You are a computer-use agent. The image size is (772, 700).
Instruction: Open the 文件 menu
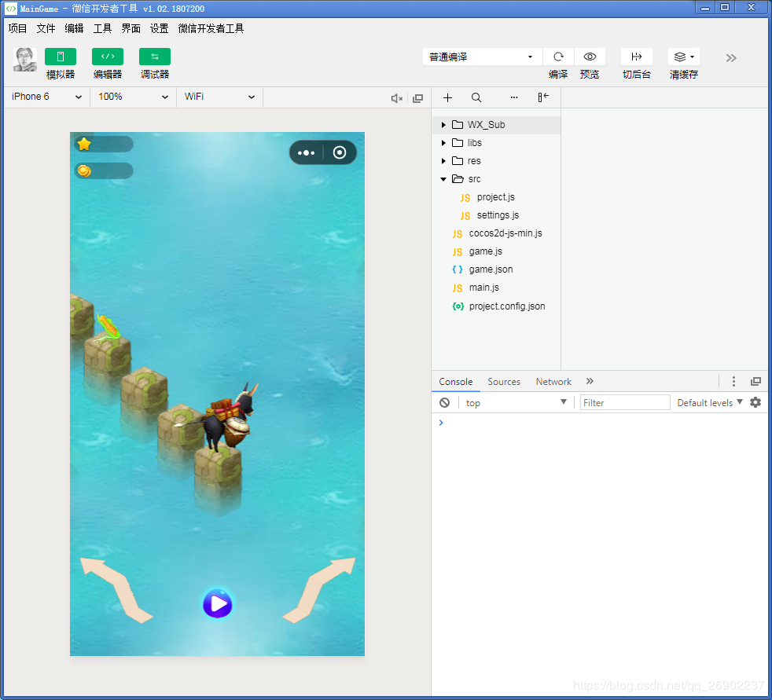[46, 28]
